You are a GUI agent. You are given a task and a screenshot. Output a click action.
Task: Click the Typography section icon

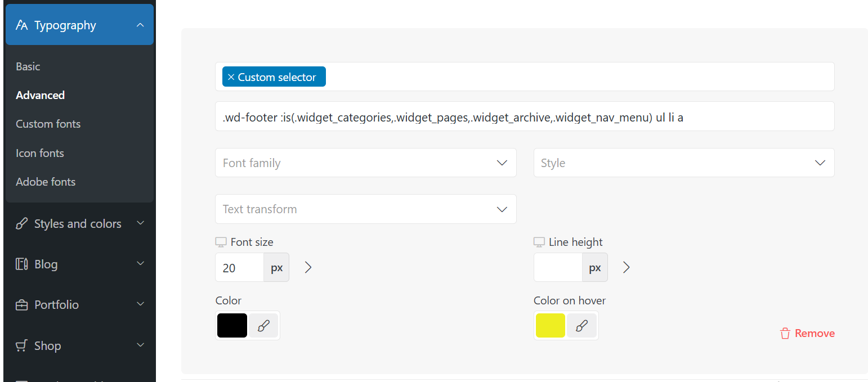(x=22, y=25)
